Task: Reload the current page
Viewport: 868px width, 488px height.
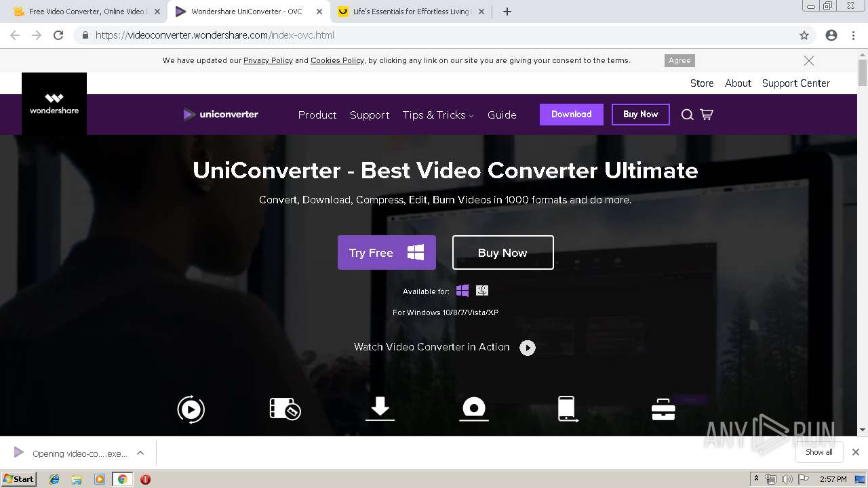Action: 58,35
